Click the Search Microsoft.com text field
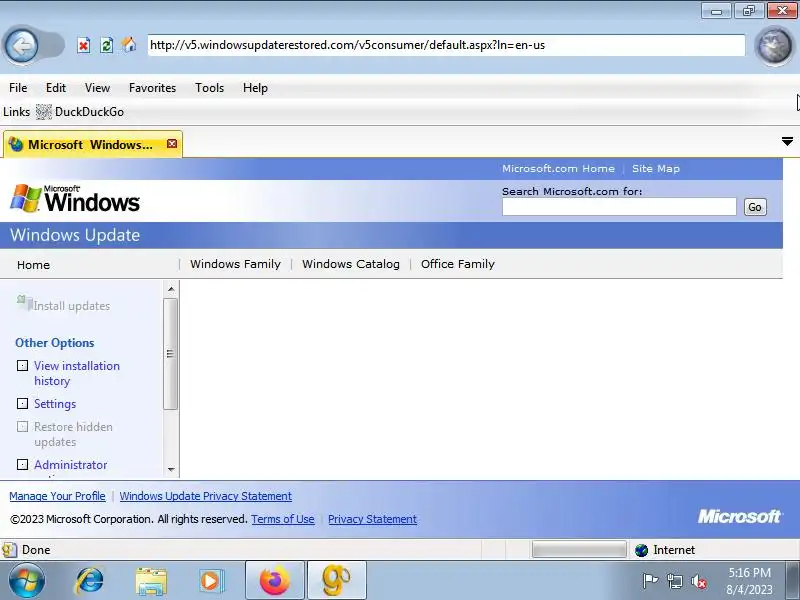This screenshot has width=800, height=600. tap(619, 207)
